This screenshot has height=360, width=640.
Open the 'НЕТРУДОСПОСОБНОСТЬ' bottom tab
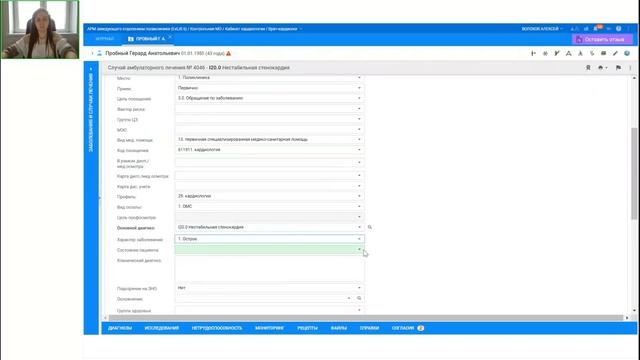tap(217, 328)
